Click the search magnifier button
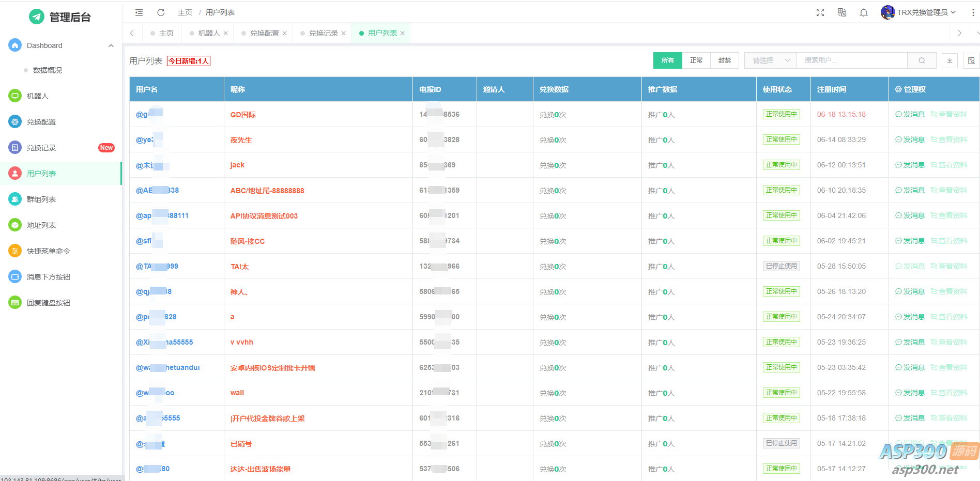Screen dimensions: 980x481 tap(922, 60)
